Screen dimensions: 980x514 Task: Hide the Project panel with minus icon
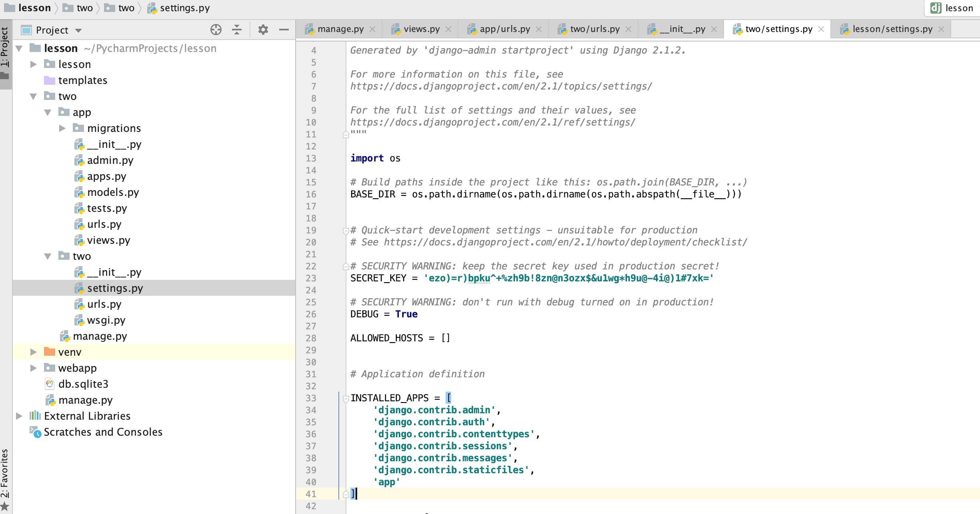pos(284,30)
